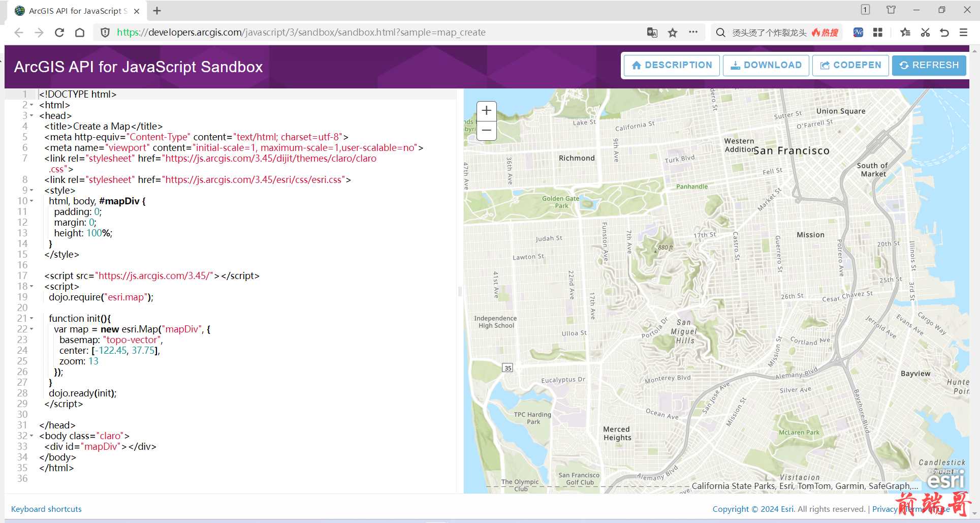
Task: Click the 'Golden Gate Park' map label
Action: (561, 202)
